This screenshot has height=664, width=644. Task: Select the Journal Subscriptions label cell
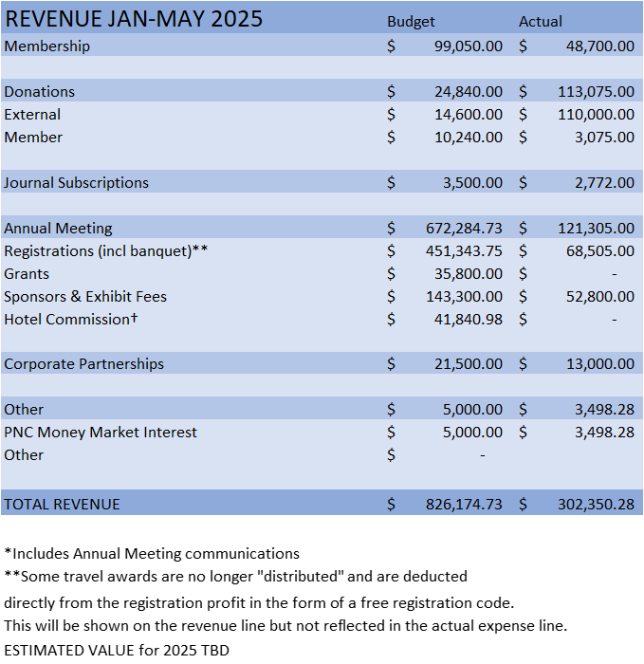(77, 182)
